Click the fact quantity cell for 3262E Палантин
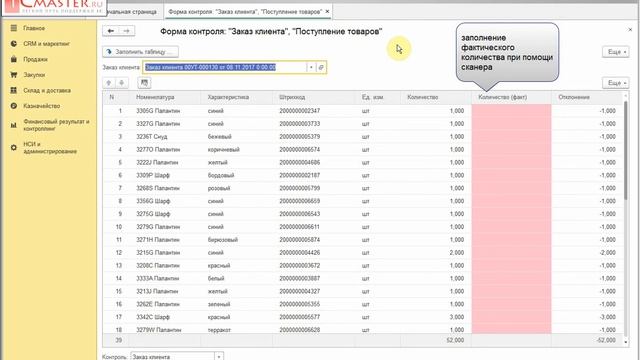This screenshot has height=360, width=640. [x=511, y=304]
